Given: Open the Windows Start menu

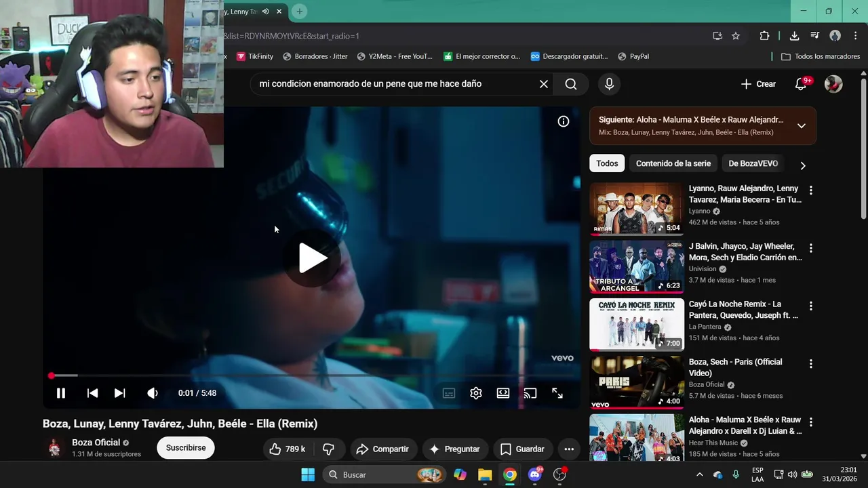Looking at the screenshot, I should [x=308, y=474].
